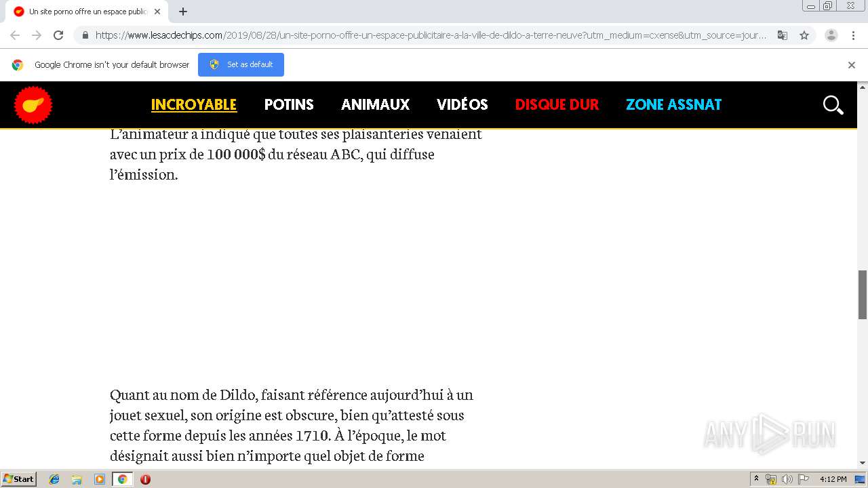868x488 pixels.
Task: Dismiss the default browser notification bar
Action: (852, 65)
